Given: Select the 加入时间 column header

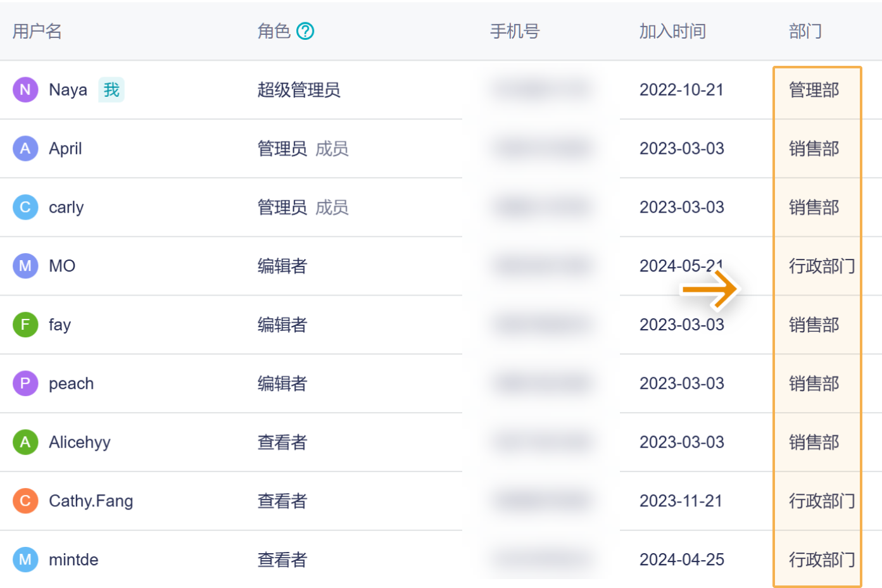Looking at the screenshot, I should (672, 31).
